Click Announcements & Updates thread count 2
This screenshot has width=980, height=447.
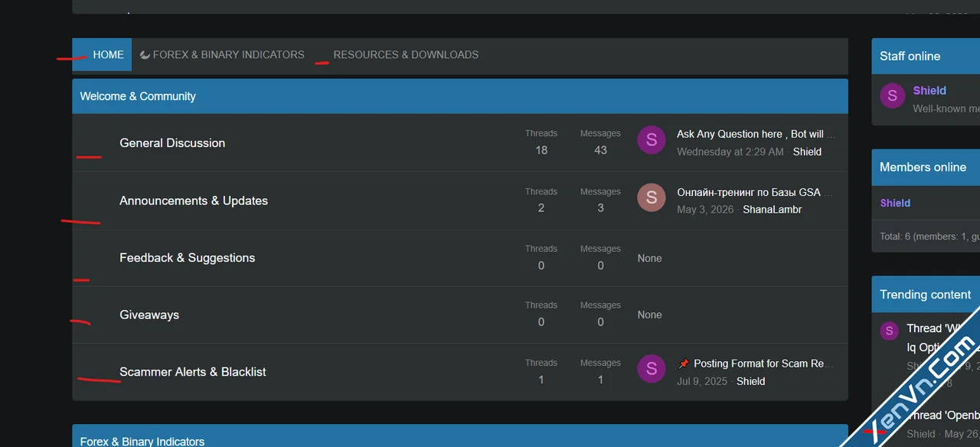(541, 208)
